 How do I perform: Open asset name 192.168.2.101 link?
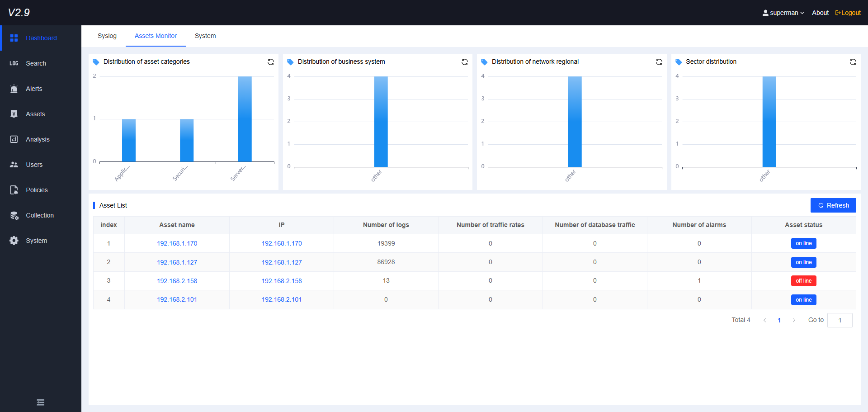[177, 299]
